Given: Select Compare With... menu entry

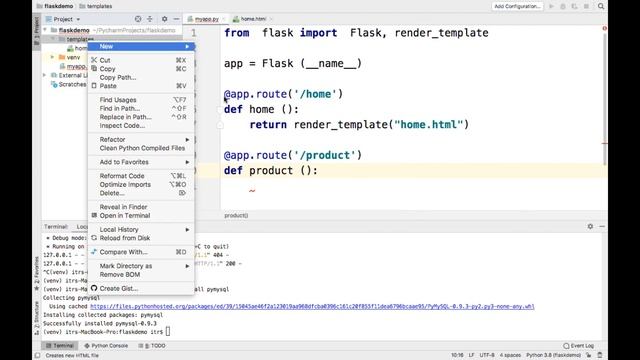Looking at the screenshot, I should 141,252.
